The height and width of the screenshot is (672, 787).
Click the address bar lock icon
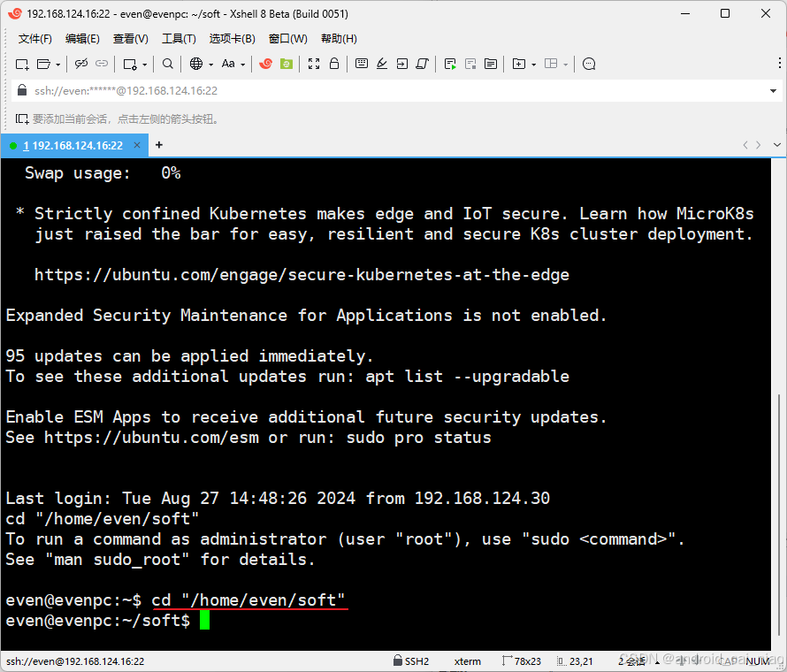pyautogui.click(x=22, y=90)
